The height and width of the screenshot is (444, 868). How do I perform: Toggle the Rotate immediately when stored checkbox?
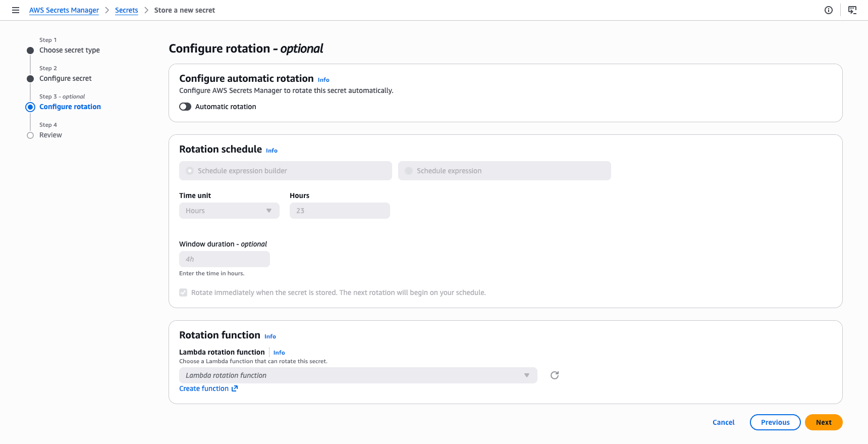coord(183,292)
